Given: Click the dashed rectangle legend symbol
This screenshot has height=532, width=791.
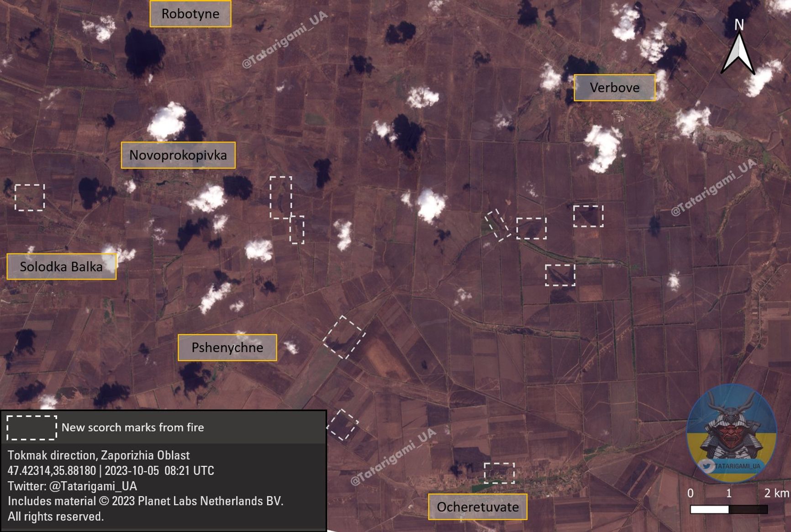Looking at the screenshot, I should [x=32, y=427].
